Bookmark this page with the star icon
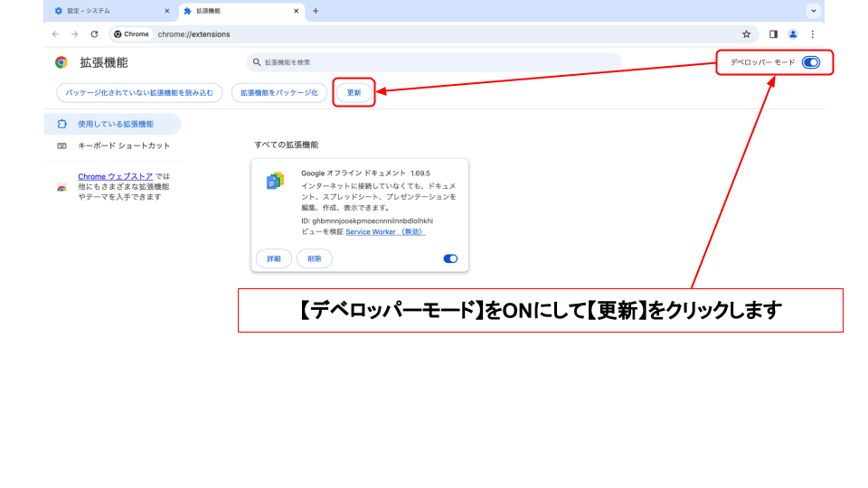 [x=746, y=34]
